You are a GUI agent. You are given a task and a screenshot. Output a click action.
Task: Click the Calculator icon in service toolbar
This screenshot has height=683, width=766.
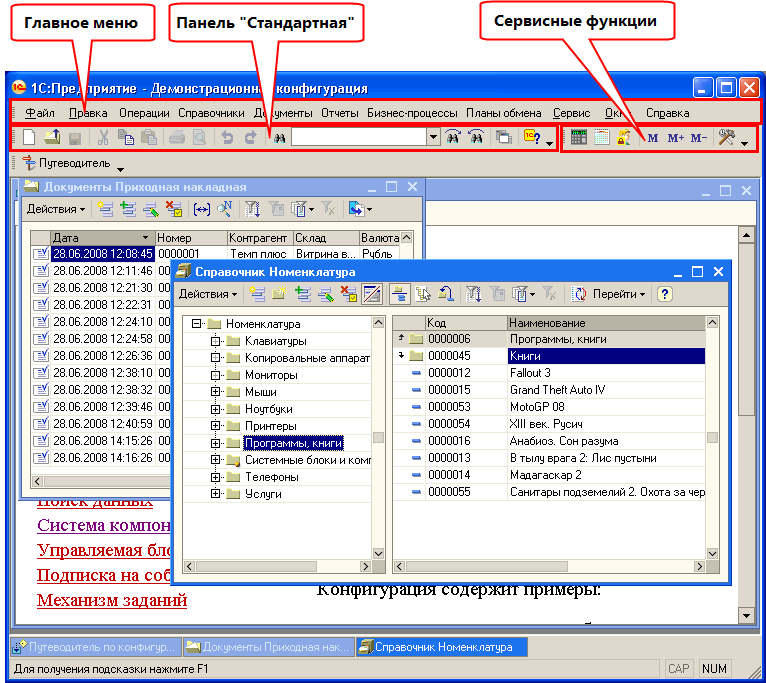click(x=578, y=138)
